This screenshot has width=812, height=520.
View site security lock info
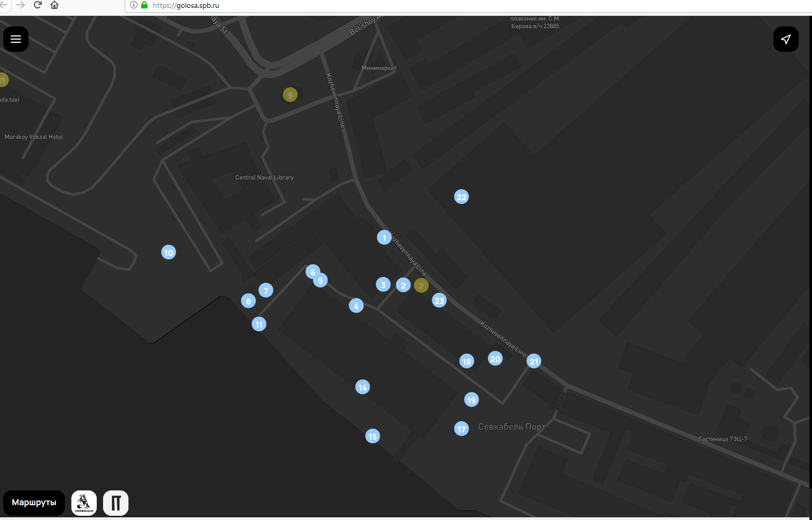[144, 5]
